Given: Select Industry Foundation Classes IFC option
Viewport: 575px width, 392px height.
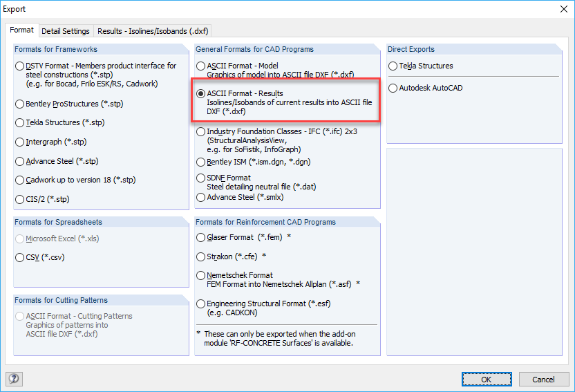Looking at the screenshot, I should pyautogui.click(x=201, y=131).
